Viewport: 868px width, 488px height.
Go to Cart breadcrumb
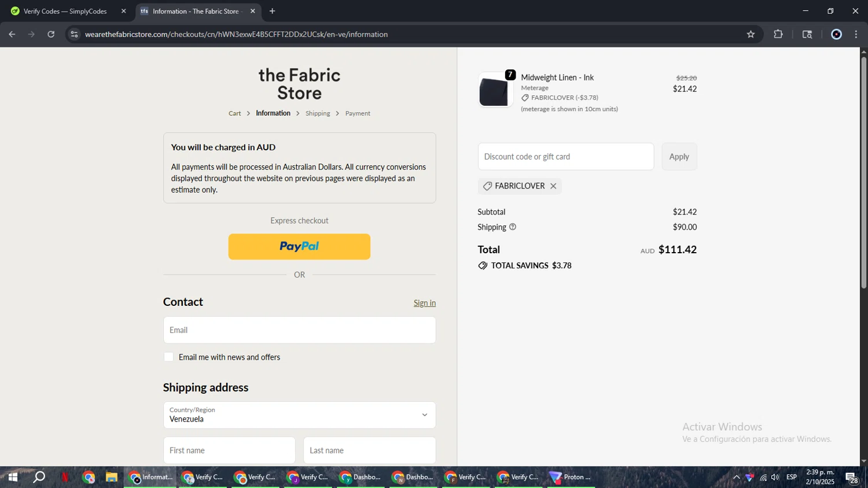[x=234, y=113]
